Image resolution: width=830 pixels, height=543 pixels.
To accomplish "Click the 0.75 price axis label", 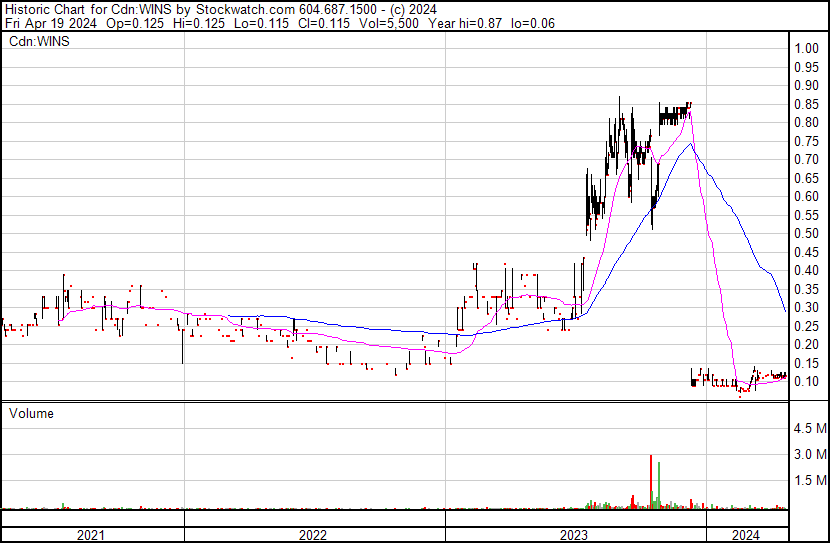I will 806,160.
